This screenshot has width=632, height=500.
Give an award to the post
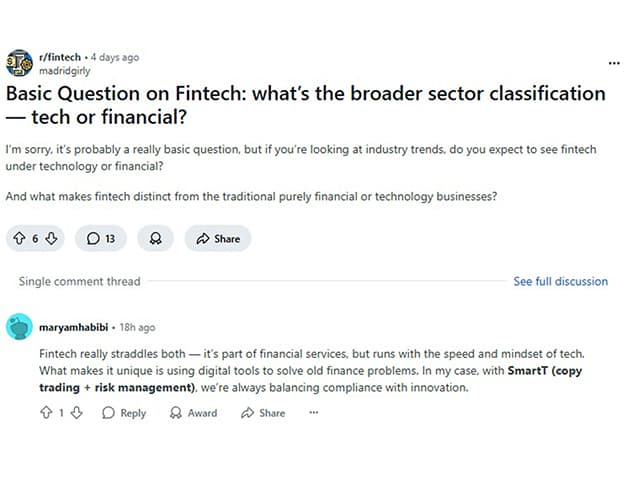[155, 238]
